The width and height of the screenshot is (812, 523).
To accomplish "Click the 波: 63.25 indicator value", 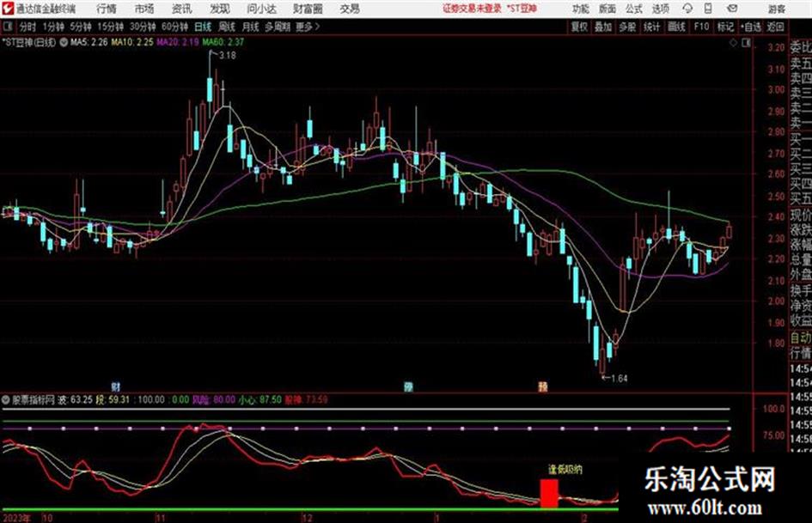I will click(75, 399).
